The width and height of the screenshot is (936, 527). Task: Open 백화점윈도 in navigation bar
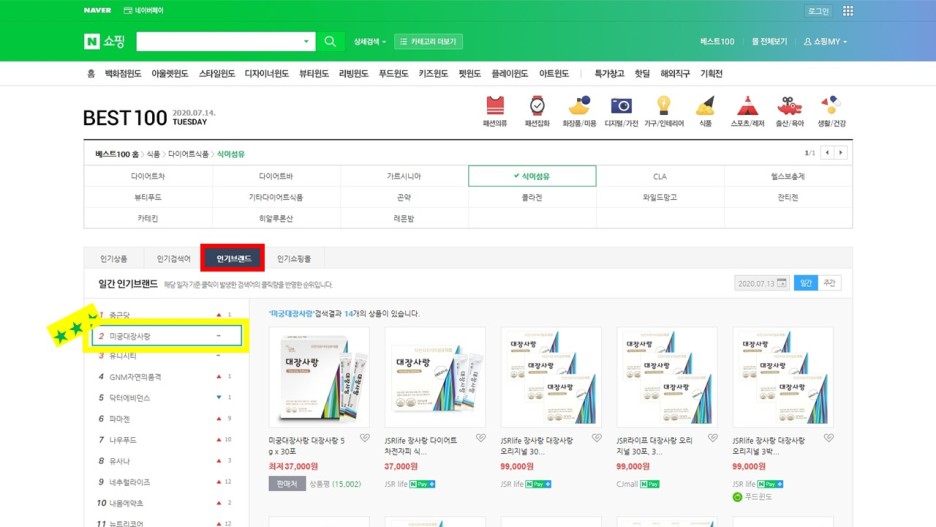click(123, 73)
